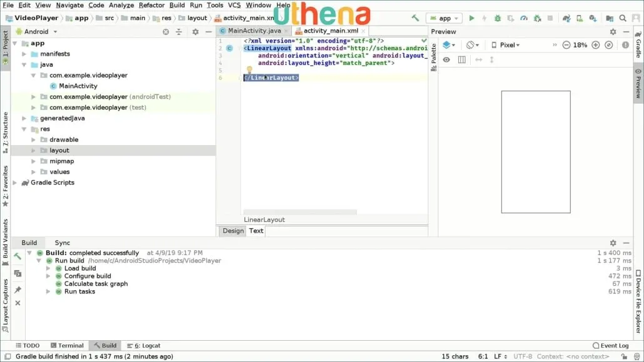Open the Event Log
644x362 pixels.
610,346
